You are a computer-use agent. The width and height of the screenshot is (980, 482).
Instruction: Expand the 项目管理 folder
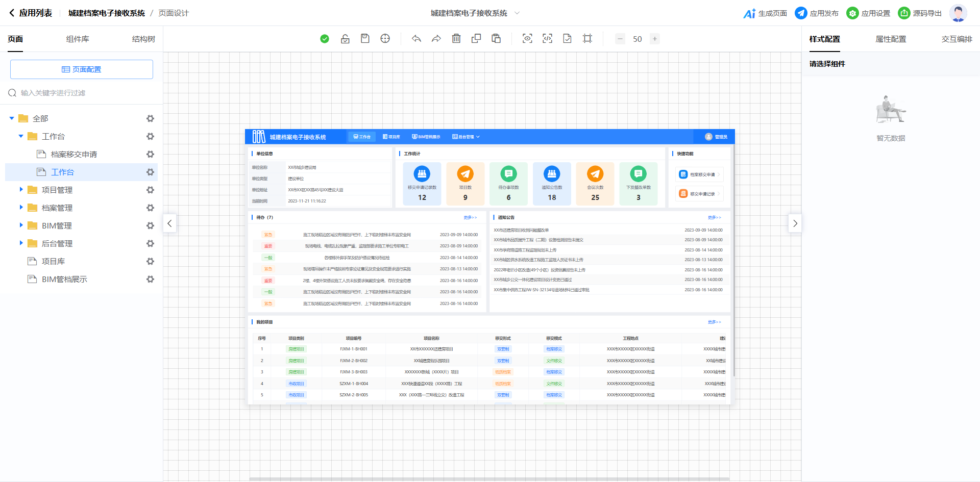(21, 190)
